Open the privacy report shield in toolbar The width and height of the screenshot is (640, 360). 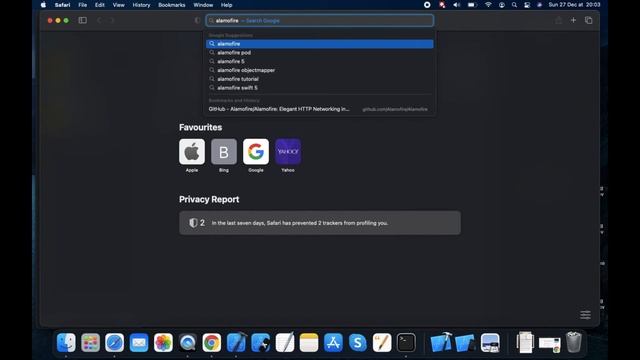tap(198, 20)
